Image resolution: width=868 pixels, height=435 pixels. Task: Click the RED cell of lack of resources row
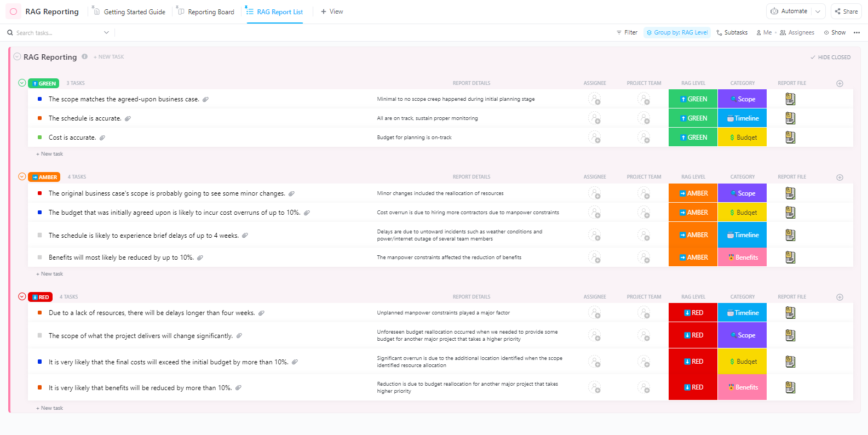pyautogui.click(x=693, y=313)
